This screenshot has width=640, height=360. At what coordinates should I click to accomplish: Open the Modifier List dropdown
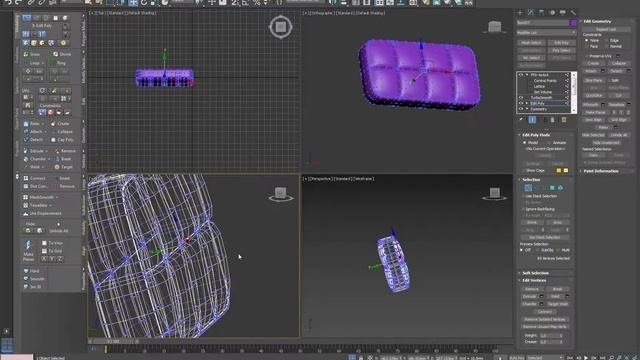coord(547,33)
